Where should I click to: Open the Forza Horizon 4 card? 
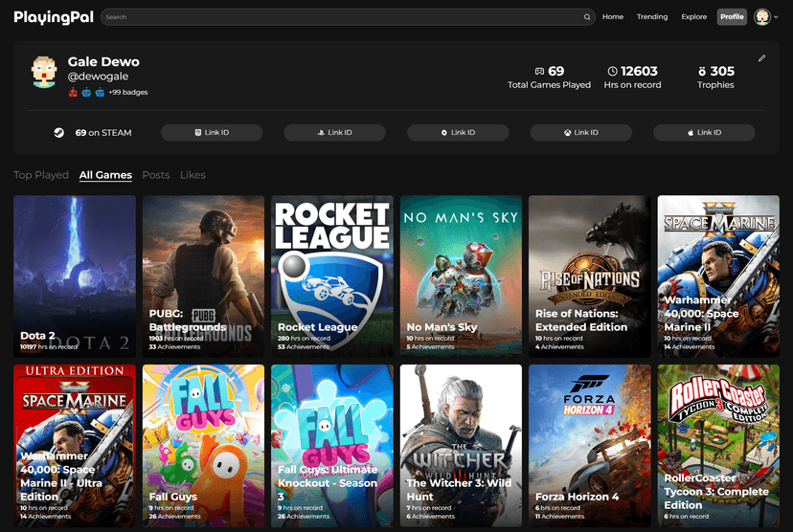[x=589, y=446]
